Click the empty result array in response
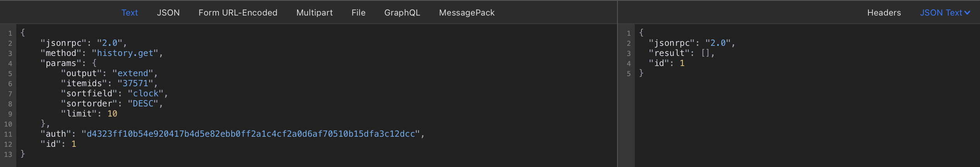This screenshot has width=980, height=167. pos(705,53)
